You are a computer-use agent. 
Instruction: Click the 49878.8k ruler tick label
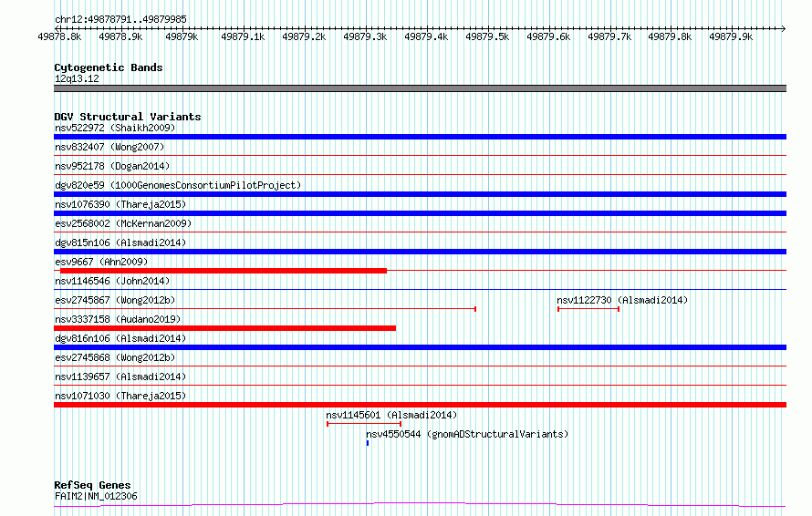coord(59,36)
